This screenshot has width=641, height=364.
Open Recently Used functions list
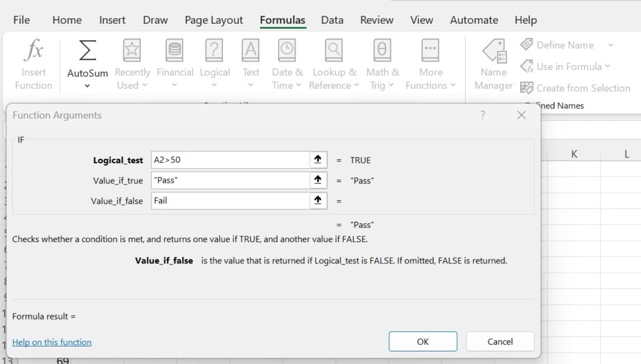(132, 64)
